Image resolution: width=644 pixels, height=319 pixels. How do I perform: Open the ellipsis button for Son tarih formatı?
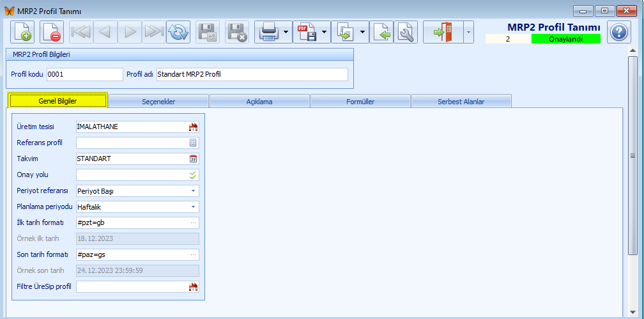coord(193,255)
